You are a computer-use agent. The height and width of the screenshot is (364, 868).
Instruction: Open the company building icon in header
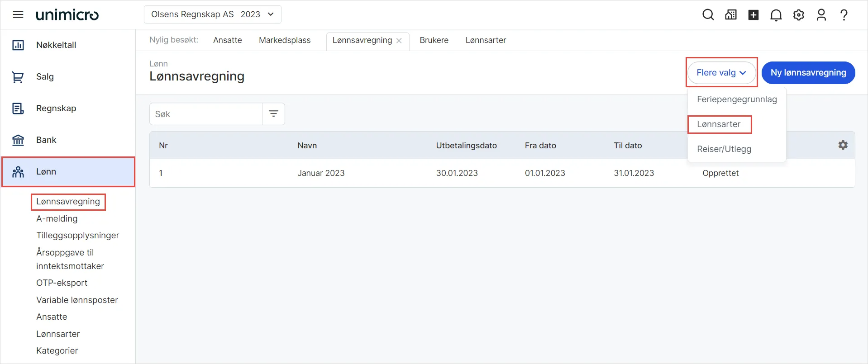[x=731, y=15]
